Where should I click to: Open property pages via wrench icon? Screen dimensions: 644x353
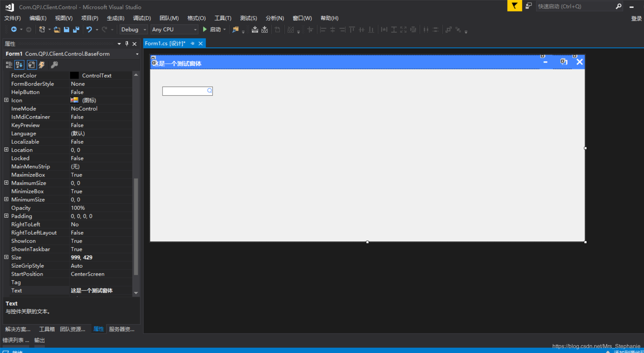(54, 65)
